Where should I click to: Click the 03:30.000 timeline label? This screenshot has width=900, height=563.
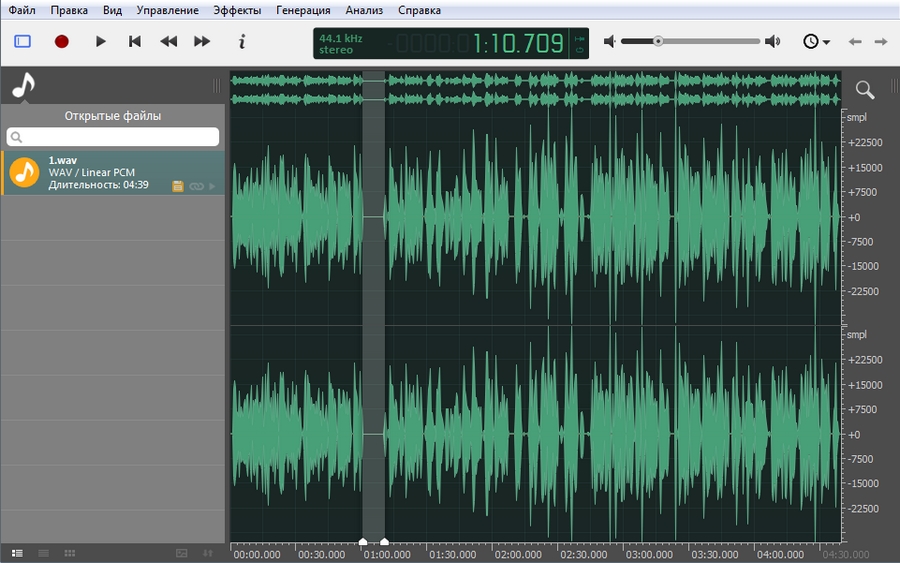pos(715,554)
